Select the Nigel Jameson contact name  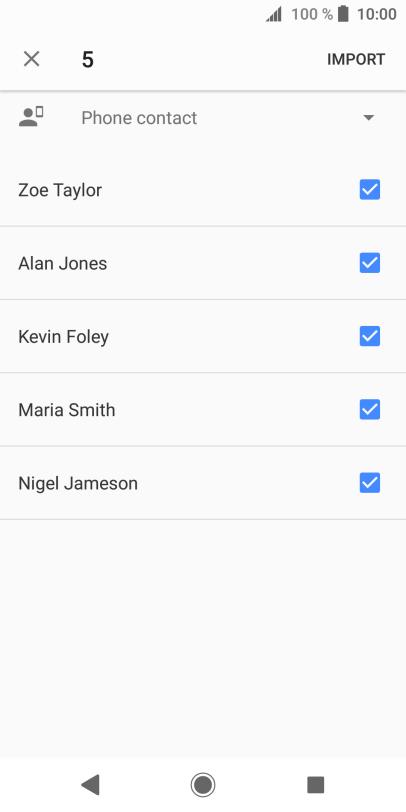78,484
